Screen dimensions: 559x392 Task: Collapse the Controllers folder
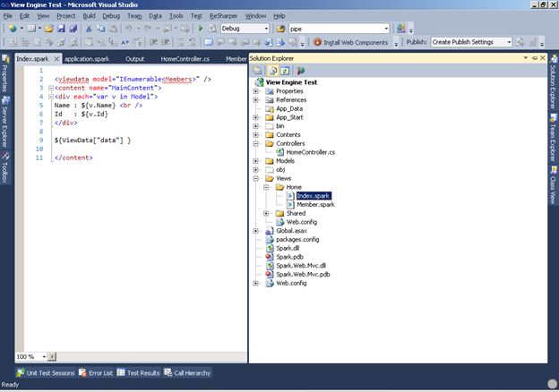tap(255, 143)
